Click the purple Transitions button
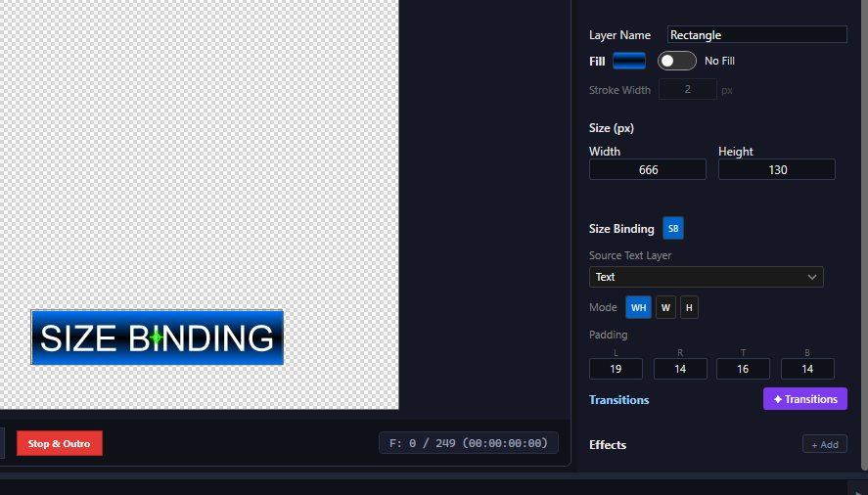Viewport: 868px width, 495px height. [804, 399]
